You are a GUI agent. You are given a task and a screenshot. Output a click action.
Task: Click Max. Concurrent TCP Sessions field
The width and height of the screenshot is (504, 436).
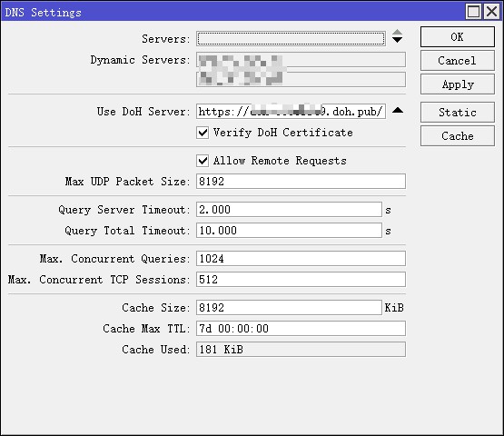tap(301, 280)
